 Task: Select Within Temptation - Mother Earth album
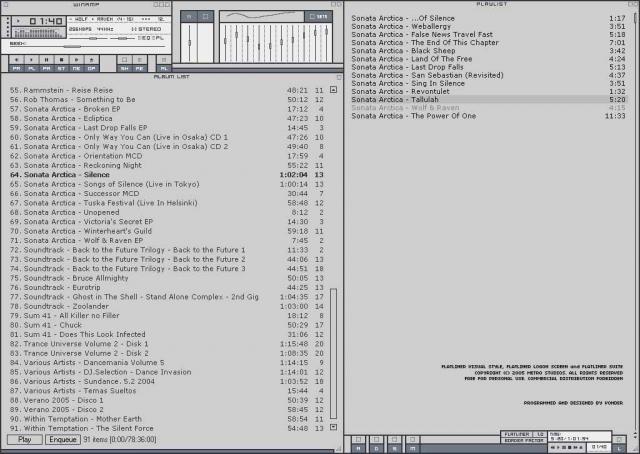click(167, 419)
